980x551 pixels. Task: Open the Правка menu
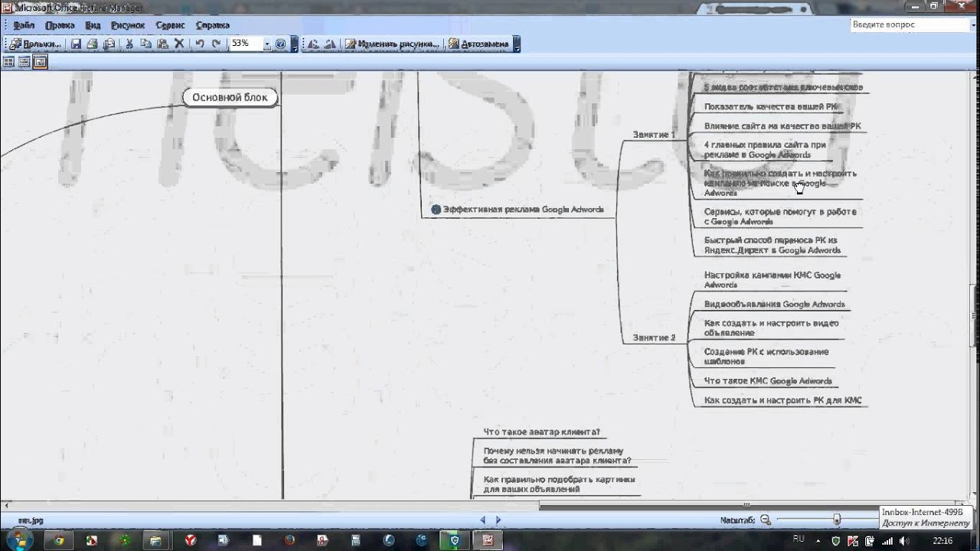coord(60,25)
